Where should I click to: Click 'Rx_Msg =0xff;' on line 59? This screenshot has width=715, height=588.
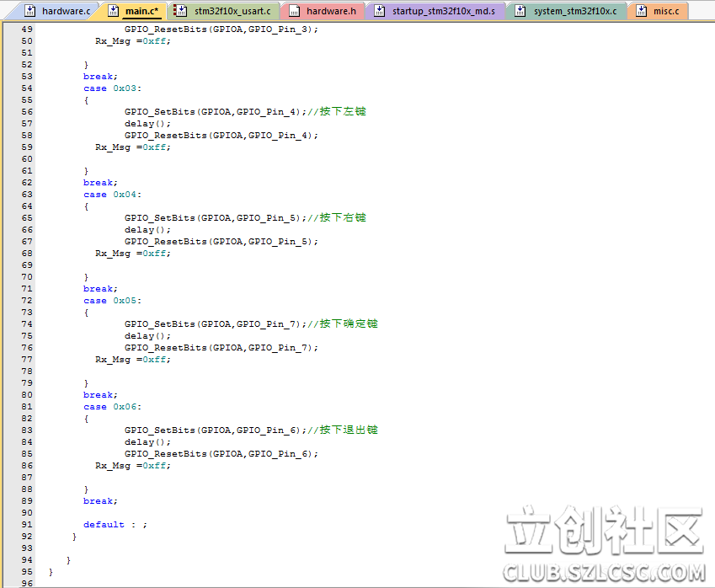click(x=133, y=147)
